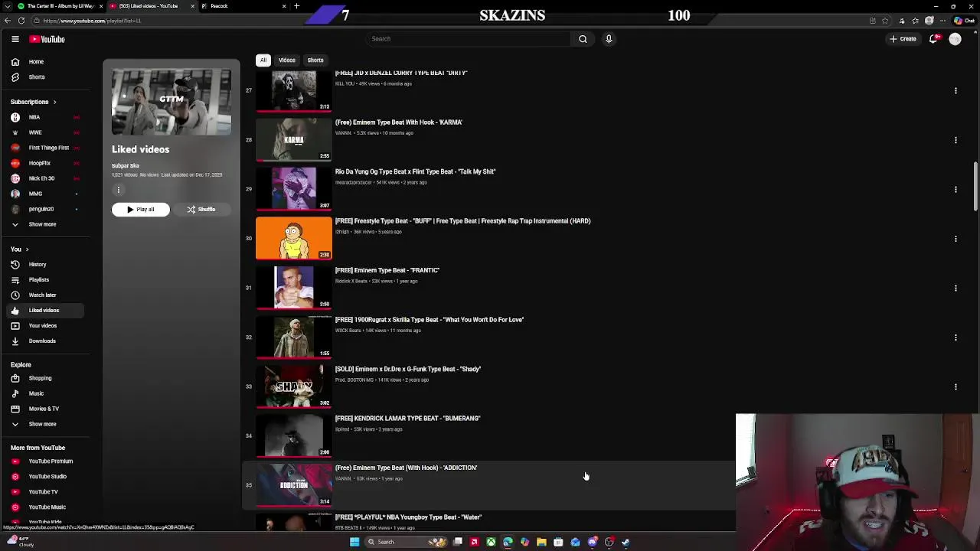Select the Shorts filter chip
The height and width of the screenshot is (551, 980).
coord(315,60)
